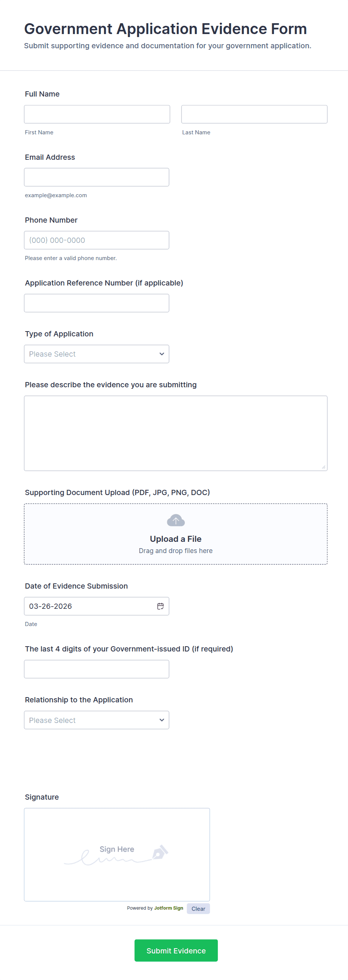Focus the Government-issued ID last 4 digits field
This screenshot has height=980, width=348.
[97, 669]
